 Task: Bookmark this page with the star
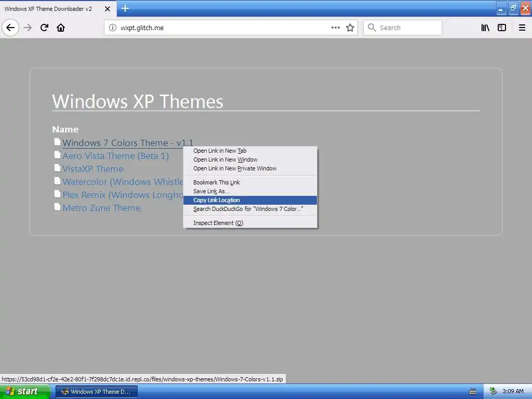(x=350, y=28)
